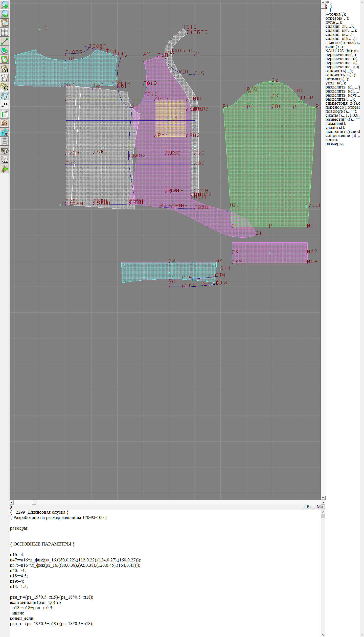Click the ALG algorithm document icon

5,160
